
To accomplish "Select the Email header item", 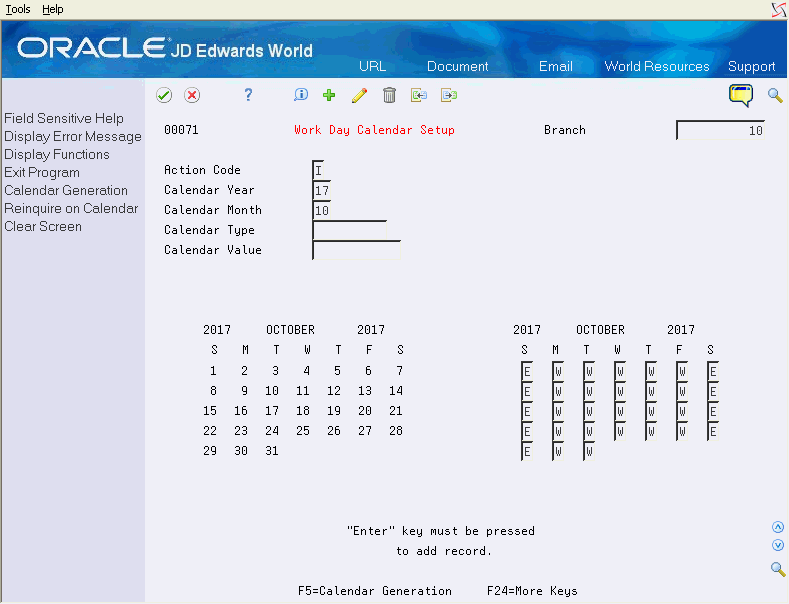I will [556, 66].
